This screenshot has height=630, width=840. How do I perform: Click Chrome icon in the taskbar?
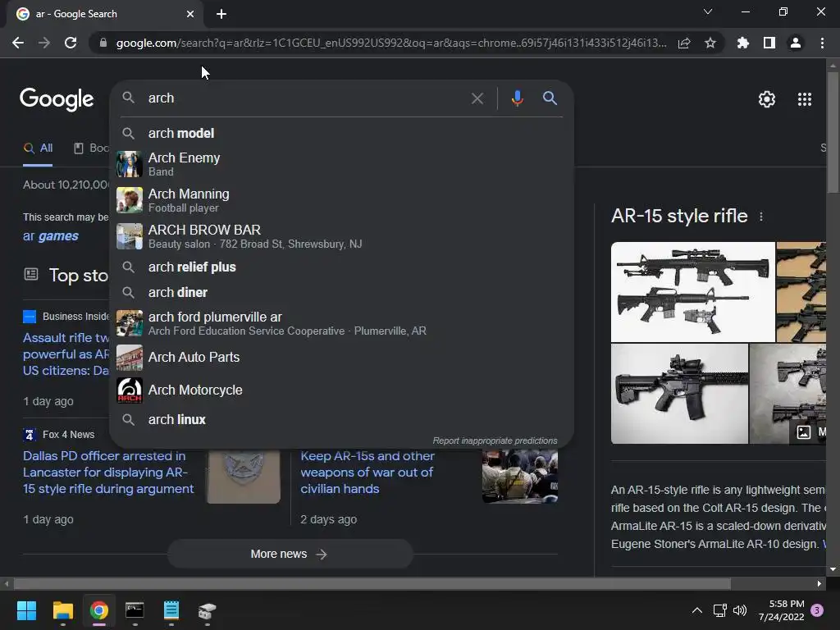[99, 610]
